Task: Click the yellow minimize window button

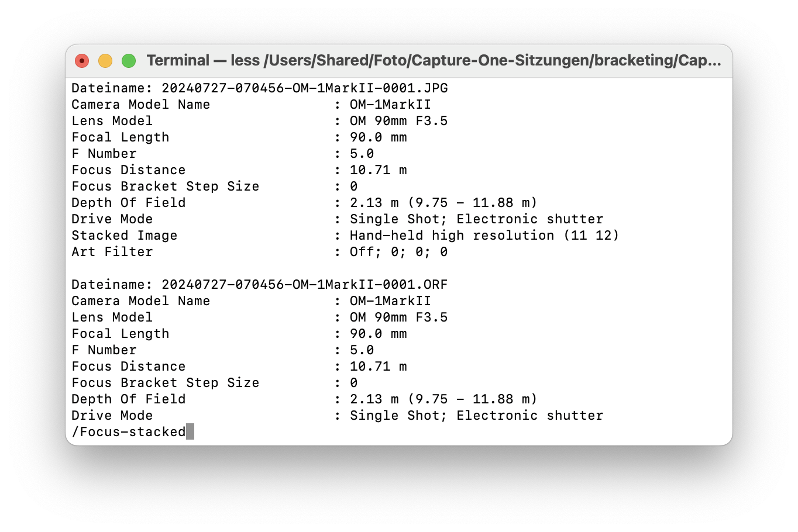Action: pos(105,61)
